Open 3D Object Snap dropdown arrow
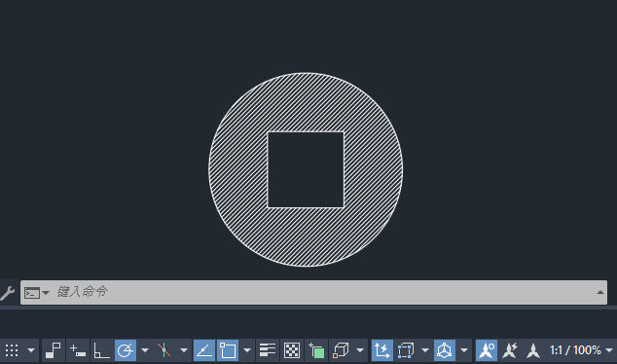 tap(360, 350)
